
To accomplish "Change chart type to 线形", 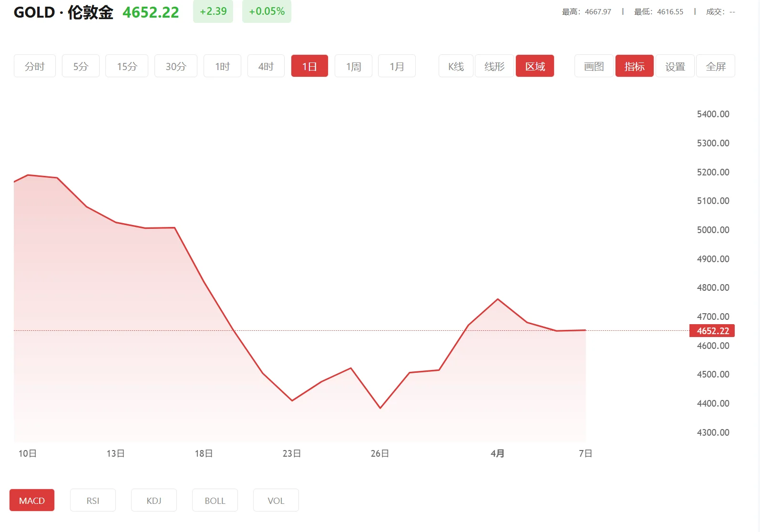I will (x=494, y=66).
